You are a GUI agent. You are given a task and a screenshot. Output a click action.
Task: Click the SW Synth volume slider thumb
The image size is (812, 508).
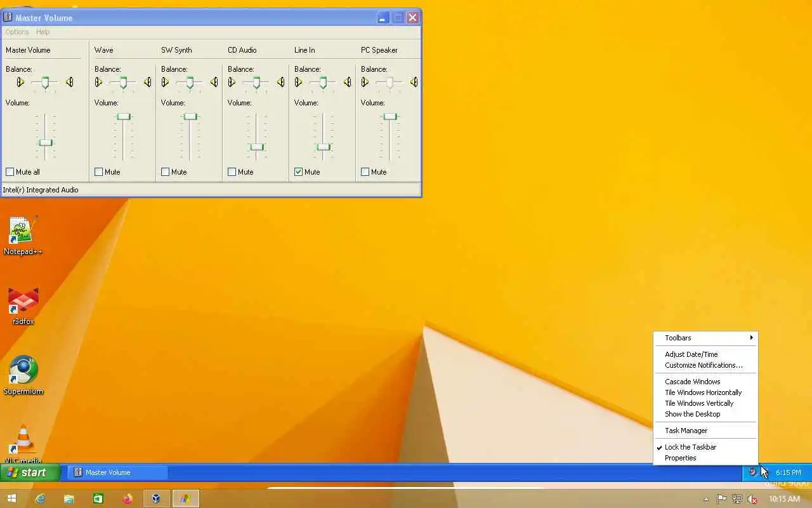click(190, 116)
